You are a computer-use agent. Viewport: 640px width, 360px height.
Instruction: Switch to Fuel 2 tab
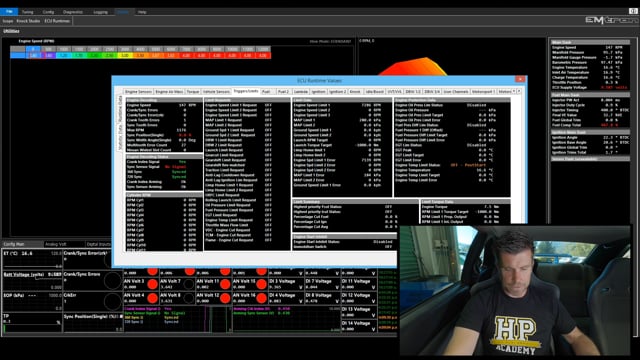(283, 92)
